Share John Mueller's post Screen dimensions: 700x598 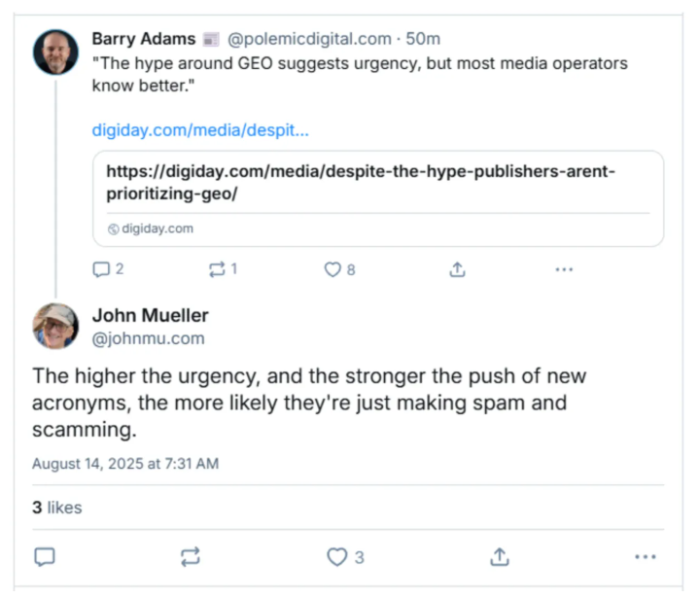coord(500,556)
